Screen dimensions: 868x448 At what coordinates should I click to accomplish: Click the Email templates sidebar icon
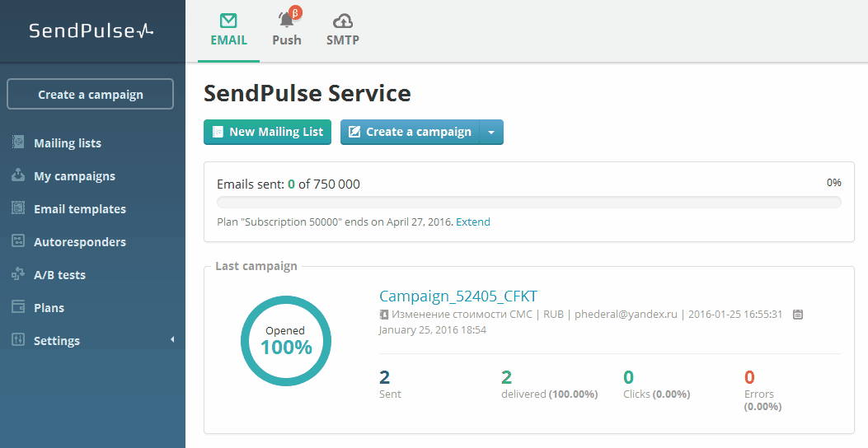[x=18, y=208]
